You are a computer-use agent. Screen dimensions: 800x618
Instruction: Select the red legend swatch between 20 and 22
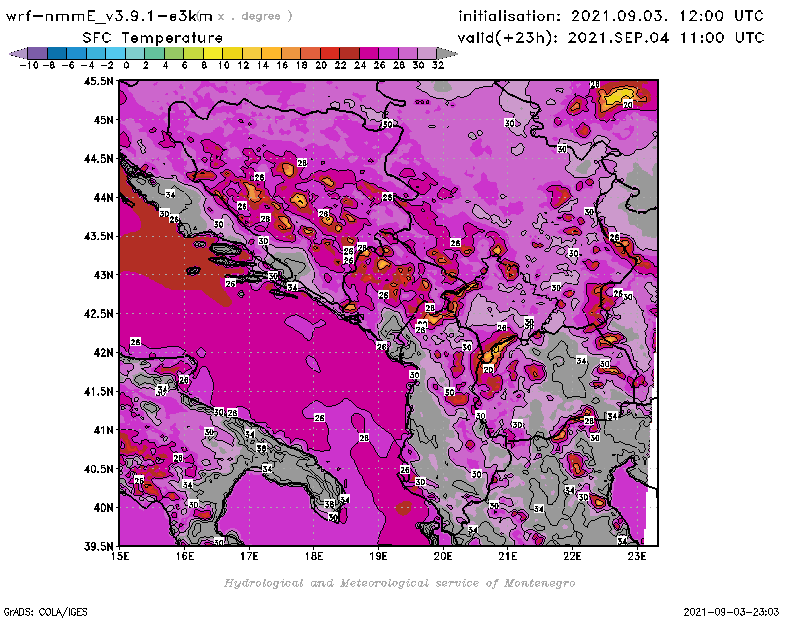pos(330,53)
